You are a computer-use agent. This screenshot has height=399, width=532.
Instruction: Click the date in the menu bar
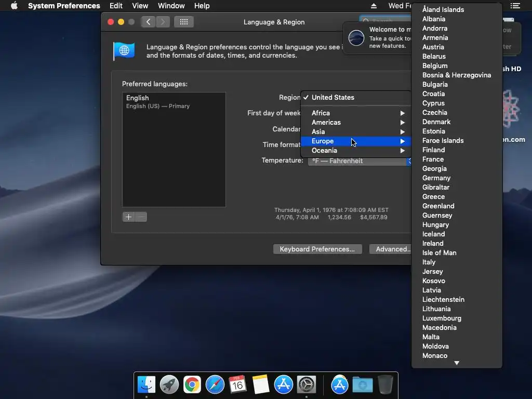(x=400, y=6)
